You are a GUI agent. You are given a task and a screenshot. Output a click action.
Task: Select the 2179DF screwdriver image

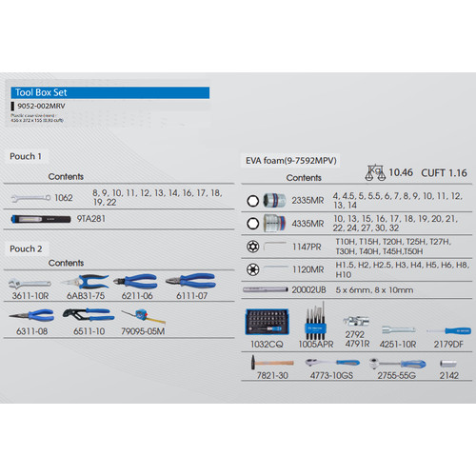(x=448, y=331)
